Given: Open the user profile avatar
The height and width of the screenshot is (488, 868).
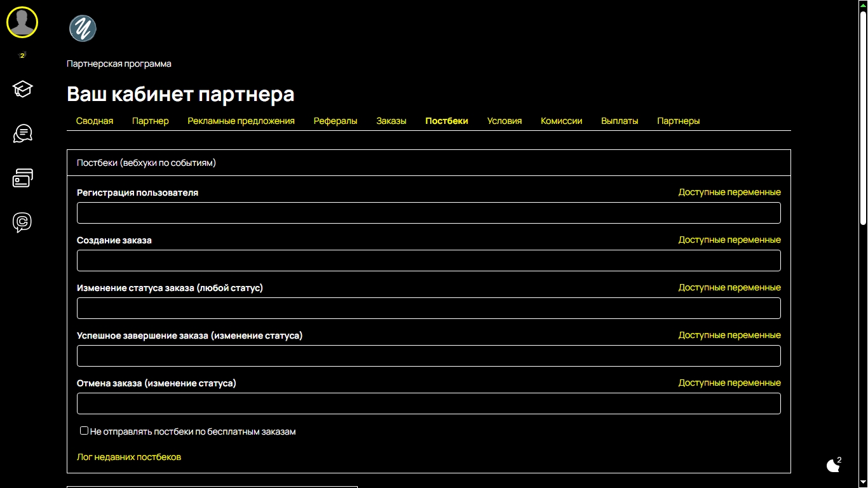Looking at the screenshot, I should [22, 23].
